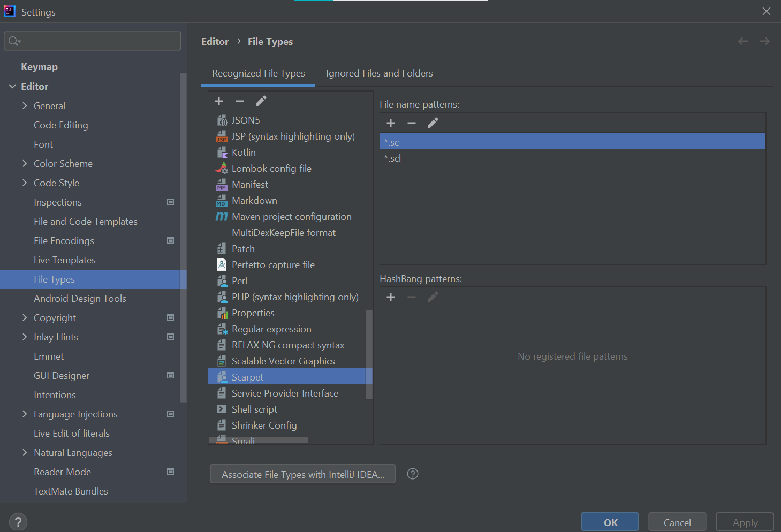781x532 pixels.
Task: Expand the General settings node
Action: (25, 105)
